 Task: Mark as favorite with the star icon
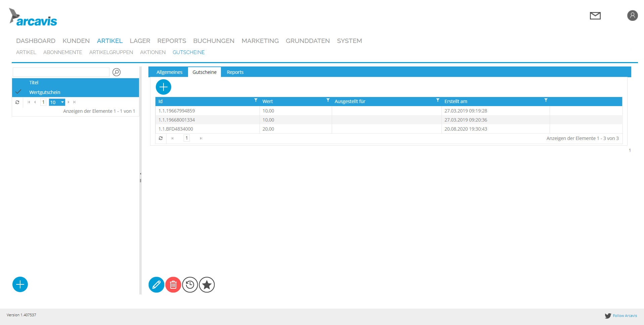pyautogui.click(x=206, y=284)
